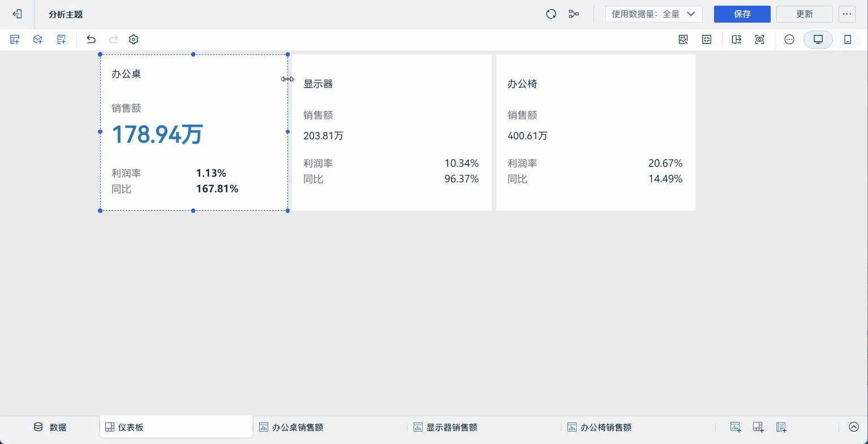Preview the dashboard with the eye icon
Screen dimensions: 868x444
click(759, 40)
